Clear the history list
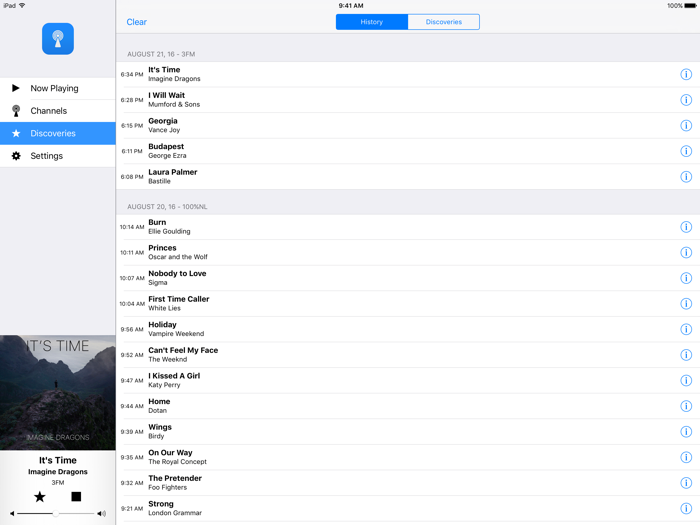The width and height of the screenshot is (700, 525). (136, 22)
